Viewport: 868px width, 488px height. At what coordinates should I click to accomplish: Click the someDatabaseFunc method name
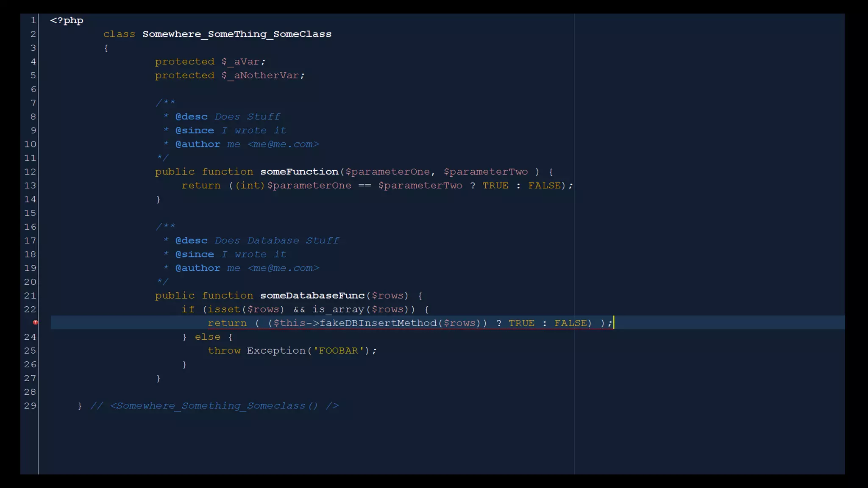click(x=312, y=296)
